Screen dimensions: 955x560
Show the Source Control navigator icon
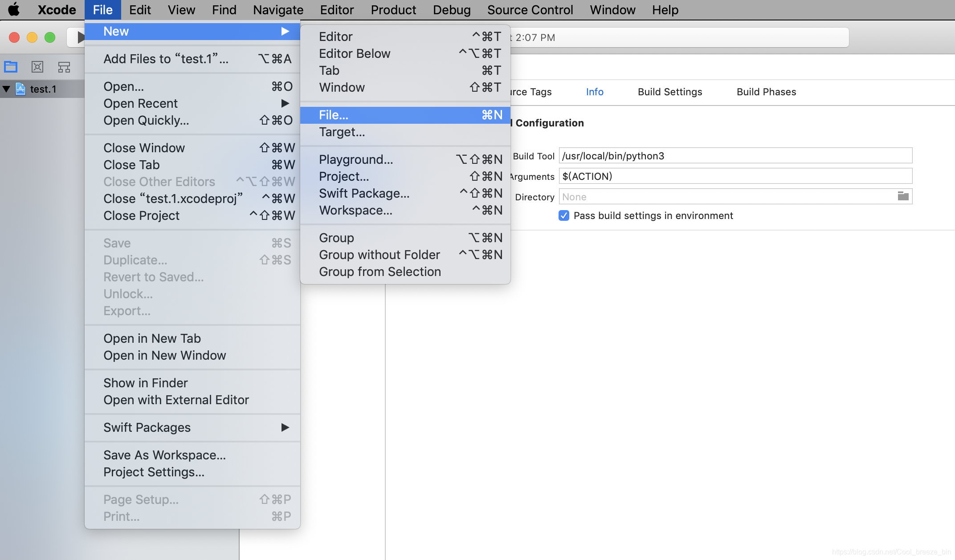pos(37,67)
